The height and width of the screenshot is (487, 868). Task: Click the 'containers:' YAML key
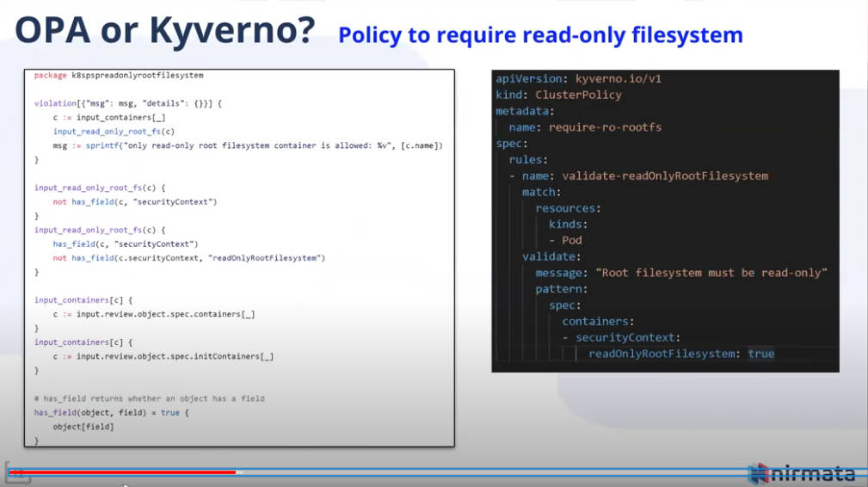pyautogui.click(x=598, y=321)
